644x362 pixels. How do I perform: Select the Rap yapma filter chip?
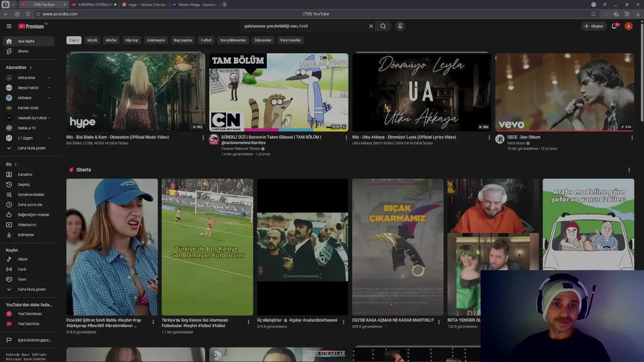[183, 40]
